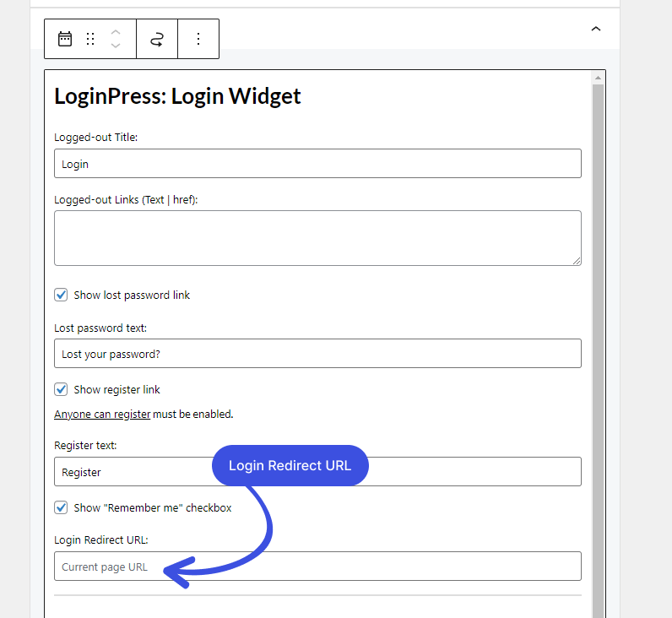The image size is (672, 618).
Task: Click the Register text input field
Action: point(317,471)
